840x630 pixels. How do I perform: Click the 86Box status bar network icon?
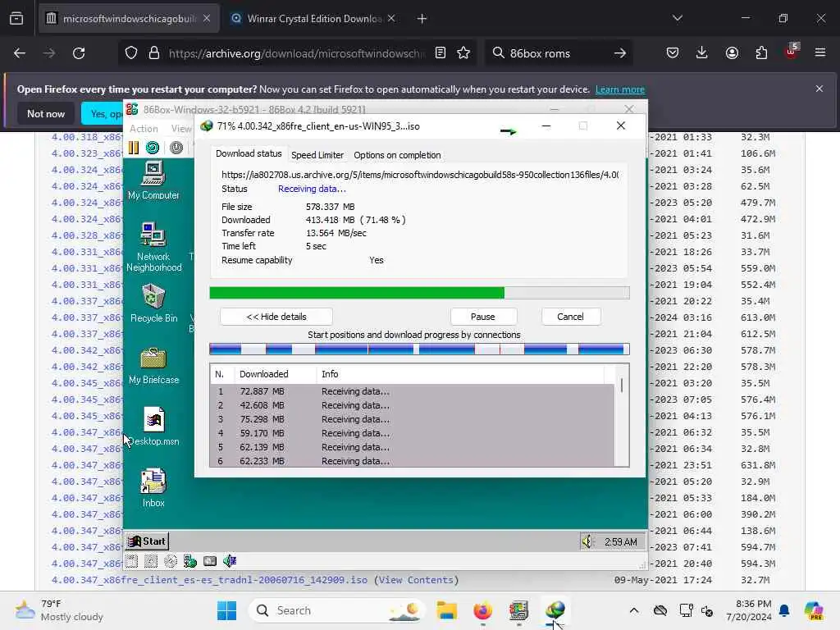pos(190,561)
